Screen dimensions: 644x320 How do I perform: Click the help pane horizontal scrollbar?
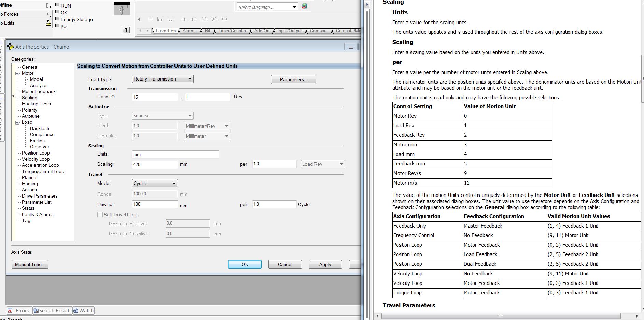tap(501, 316)
